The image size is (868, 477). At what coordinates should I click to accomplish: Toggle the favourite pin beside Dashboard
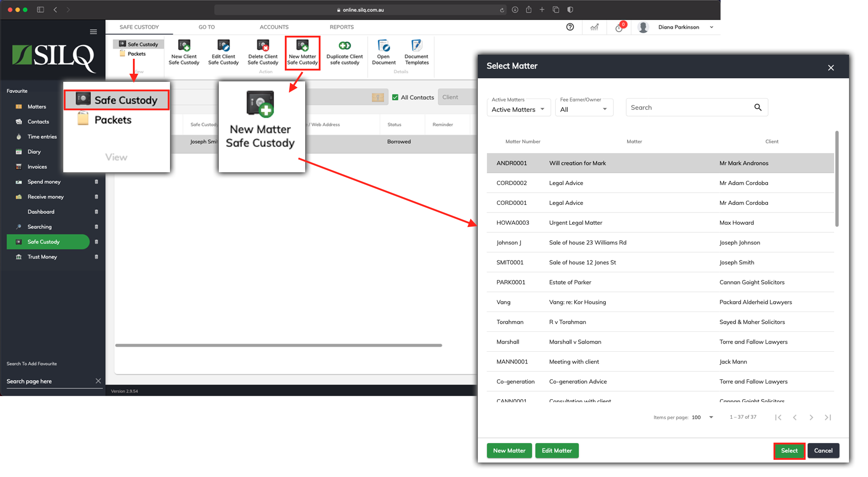(96, 211)
